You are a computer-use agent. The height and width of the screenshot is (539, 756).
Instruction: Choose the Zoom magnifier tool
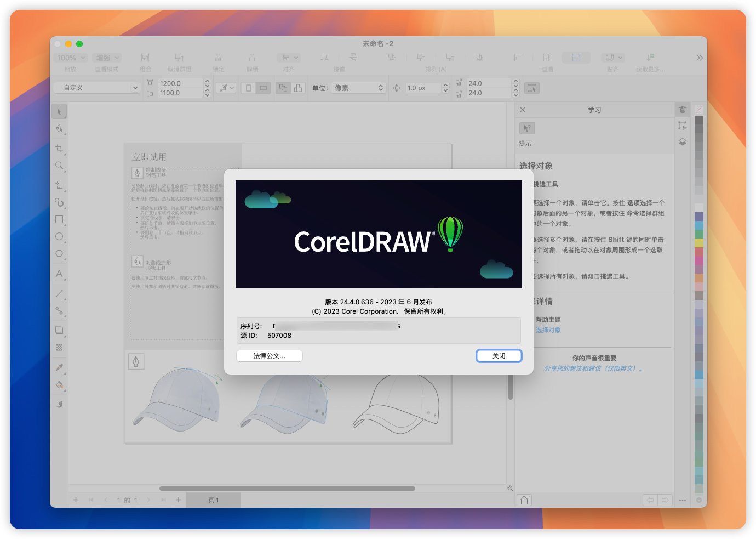(x=59, y=166)
